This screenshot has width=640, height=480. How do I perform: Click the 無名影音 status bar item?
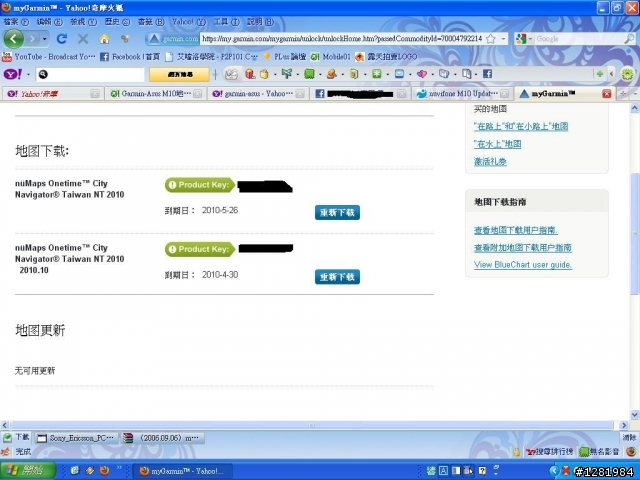599,452
